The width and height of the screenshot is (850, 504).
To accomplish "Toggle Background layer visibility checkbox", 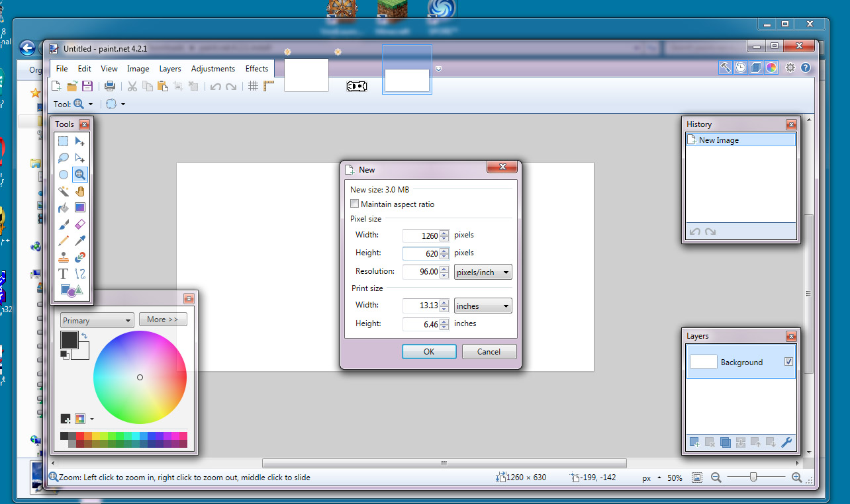I will 788,362.
